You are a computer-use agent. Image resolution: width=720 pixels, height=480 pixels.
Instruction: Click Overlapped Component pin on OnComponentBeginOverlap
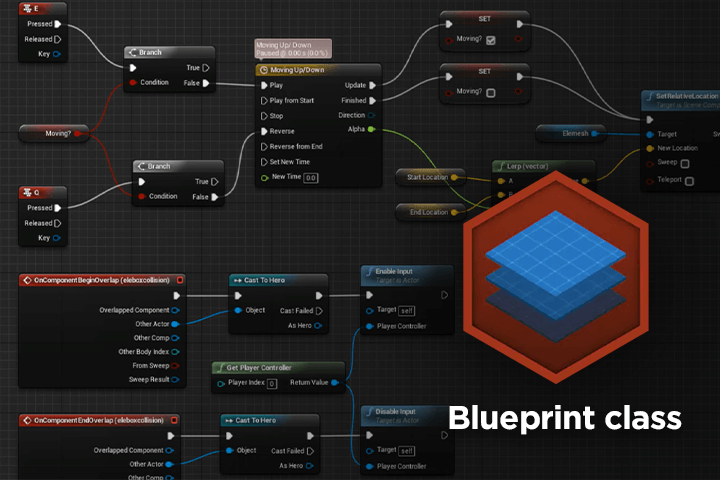(x=175, y=311)
